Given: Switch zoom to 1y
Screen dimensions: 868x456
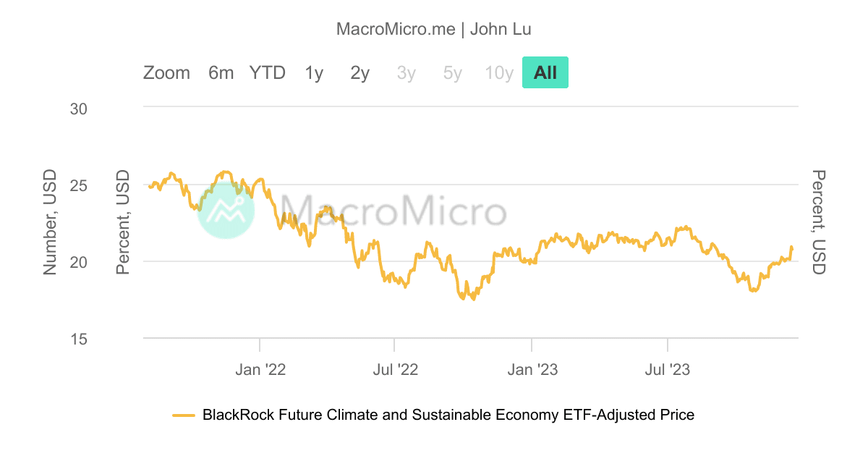Looking at the screenshot, I should pyautogui.click(x=314, y=73).
